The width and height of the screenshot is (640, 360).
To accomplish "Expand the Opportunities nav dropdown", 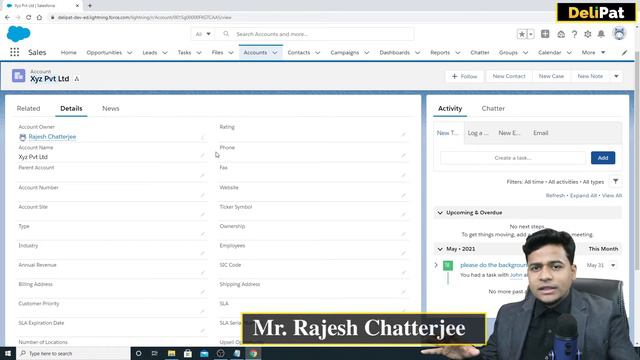I will (x=129, y=53).
